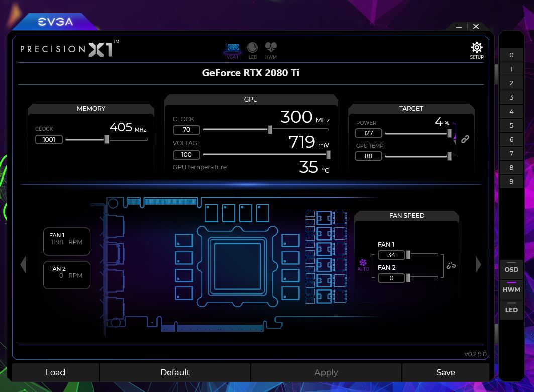The image size is (534, 392).
Task: Select profile 1
Action: pyautogui.click(x=511, y=69)
